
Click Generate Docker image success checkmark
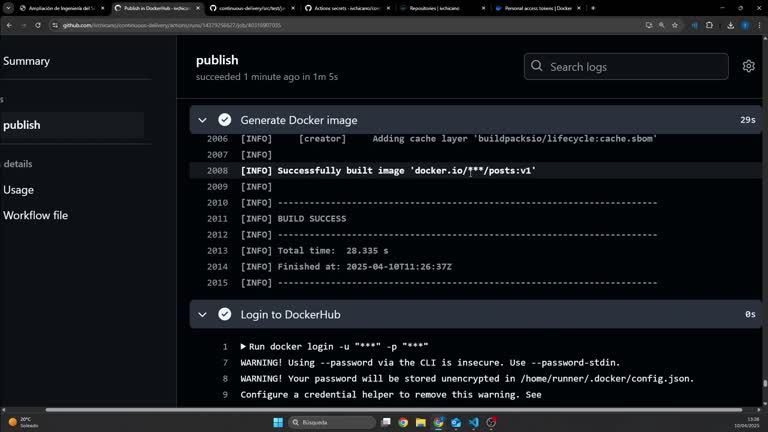(x=225, y=120)
